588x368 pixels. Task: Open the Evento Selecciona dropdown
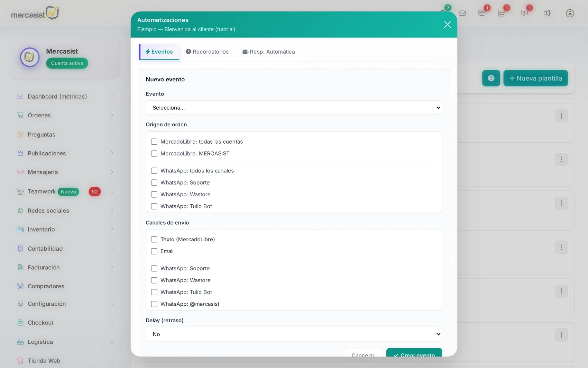[x=294, y=108]
